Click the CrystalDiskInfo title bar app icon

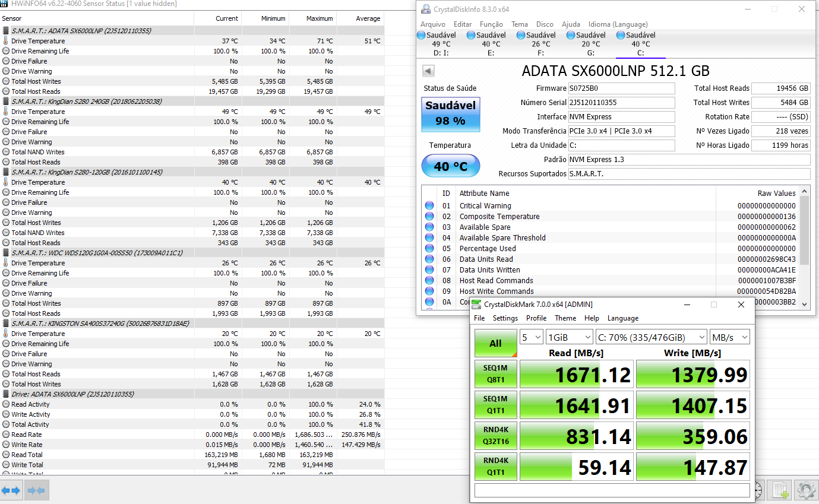tap(425, 9)
